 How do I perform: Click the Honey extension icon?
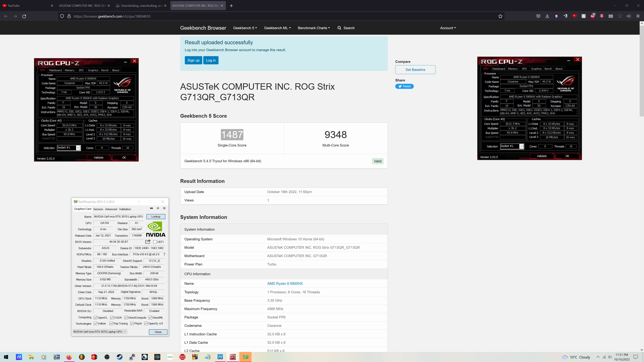(x=583, y=16)
